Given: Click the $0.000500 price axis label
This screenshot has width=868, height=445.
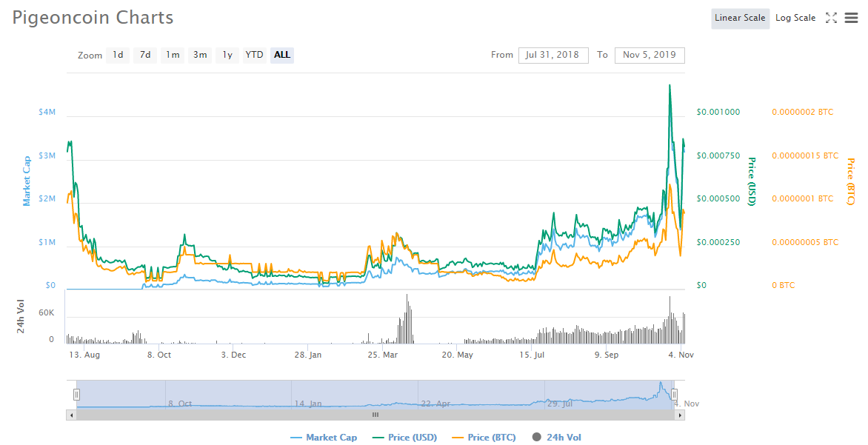Looking at the screenshot, I should coord(718,198).
